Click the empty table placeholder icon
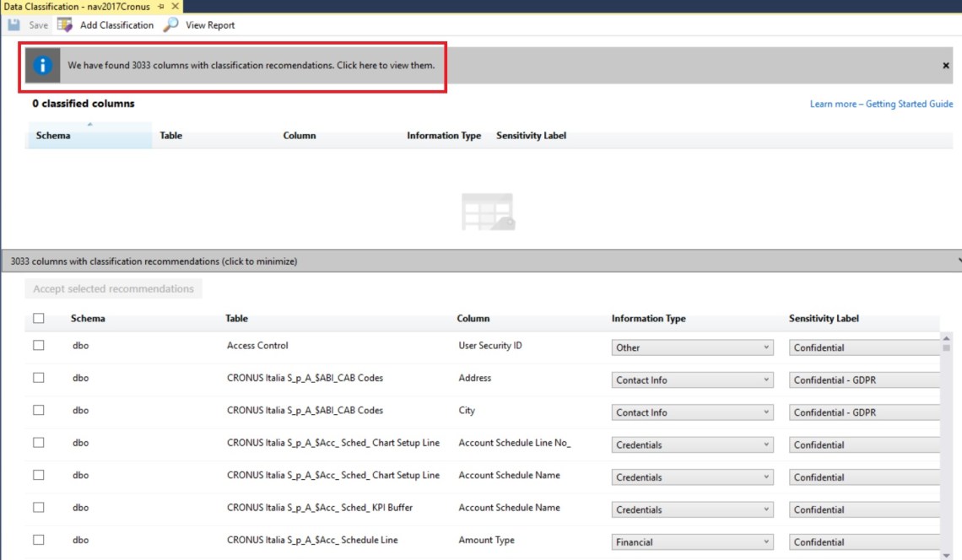962x560 pixels. tap(488, 212)
